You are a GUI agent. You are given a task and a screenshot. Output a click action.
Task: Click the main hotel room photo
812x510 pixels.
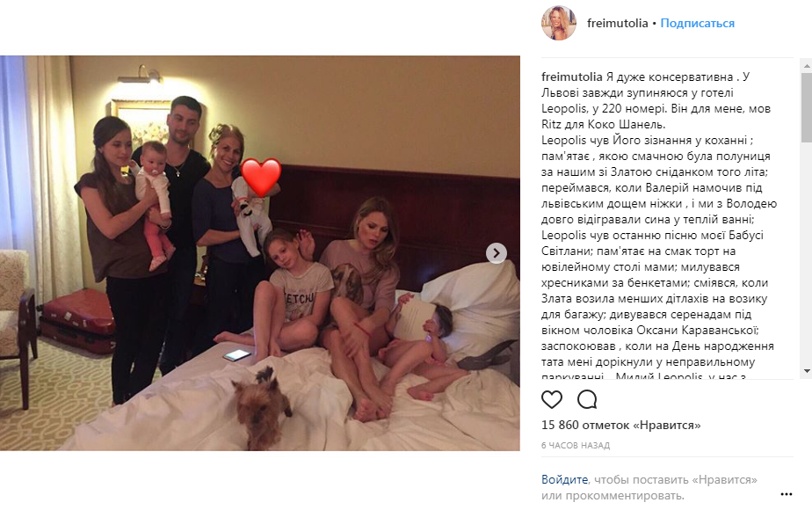(260, 253)
